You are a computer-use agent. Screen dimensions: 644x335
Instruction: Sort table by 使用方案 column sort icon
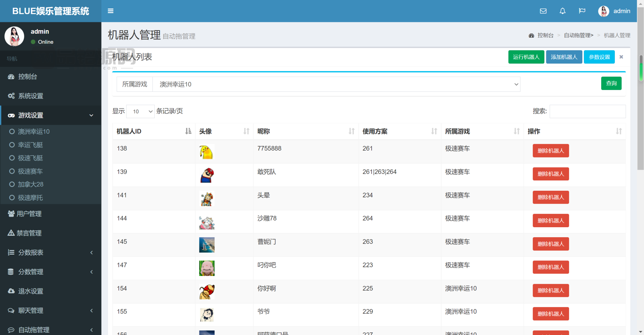[434, 131]
